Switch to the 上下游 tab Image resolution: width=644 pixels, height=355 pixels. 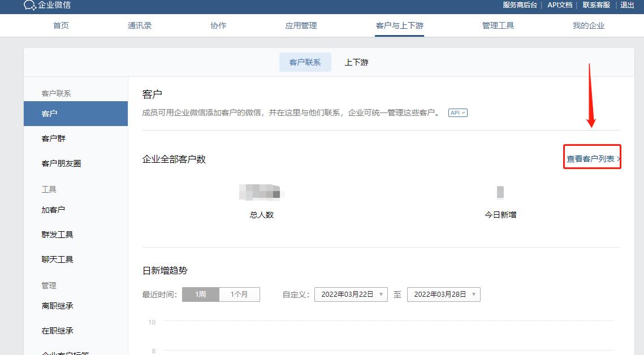click(358, 62)
